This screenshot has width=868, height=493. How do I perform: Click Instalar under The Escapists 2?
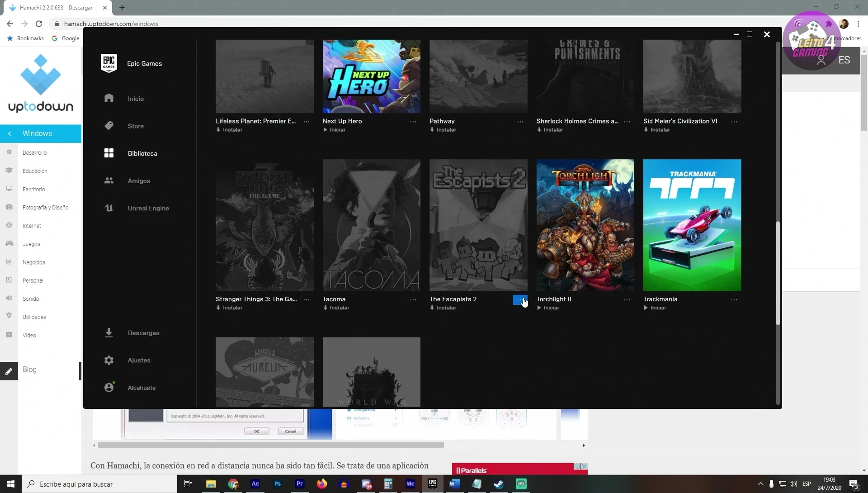(443, 308)
